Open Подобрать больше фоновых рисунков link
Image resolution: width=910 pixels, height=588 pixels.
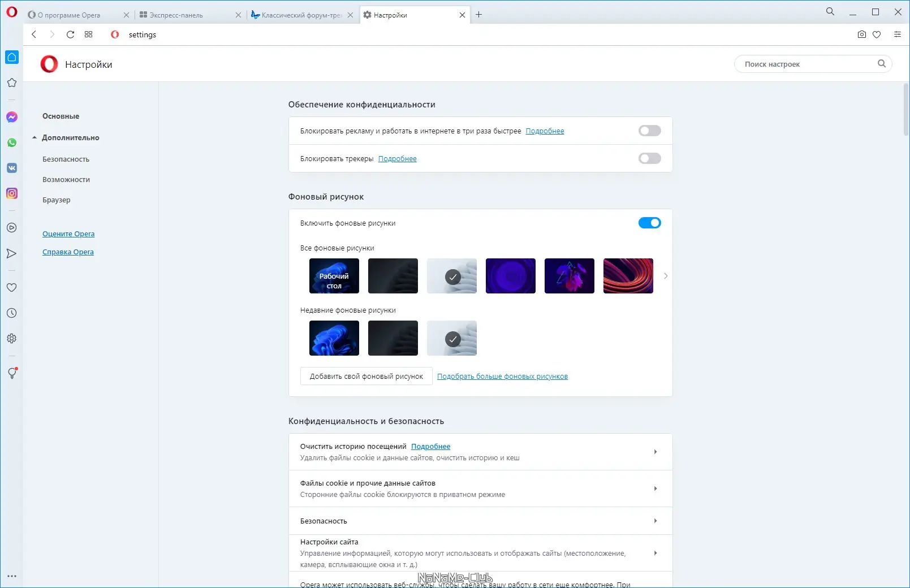tap(502, 377)
